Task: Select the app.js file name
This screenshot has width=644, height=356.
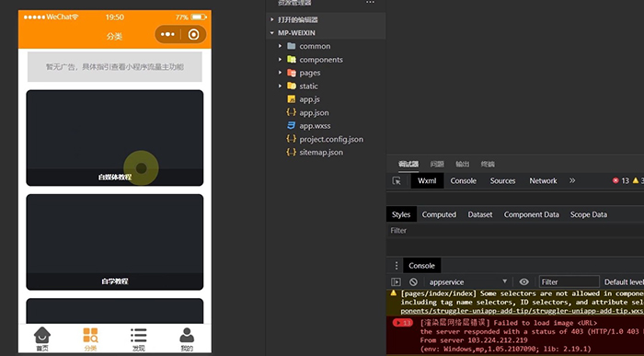Action: [310, 99]
